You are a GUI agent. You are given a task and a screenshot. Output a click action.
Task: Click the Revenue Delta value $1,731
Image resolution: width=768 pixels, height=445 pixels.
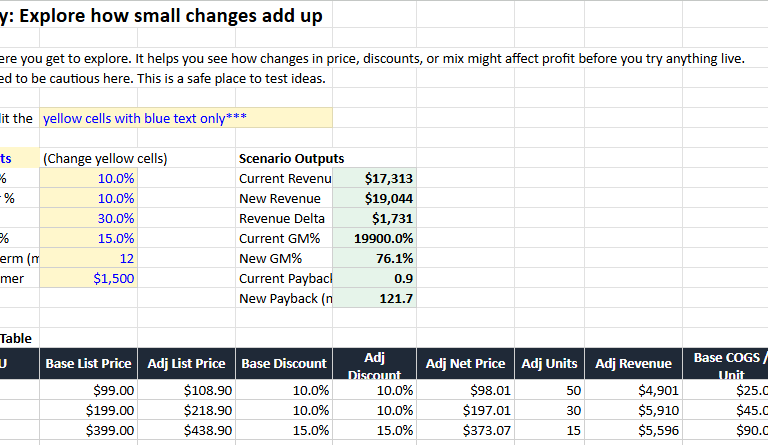[375, 218]
